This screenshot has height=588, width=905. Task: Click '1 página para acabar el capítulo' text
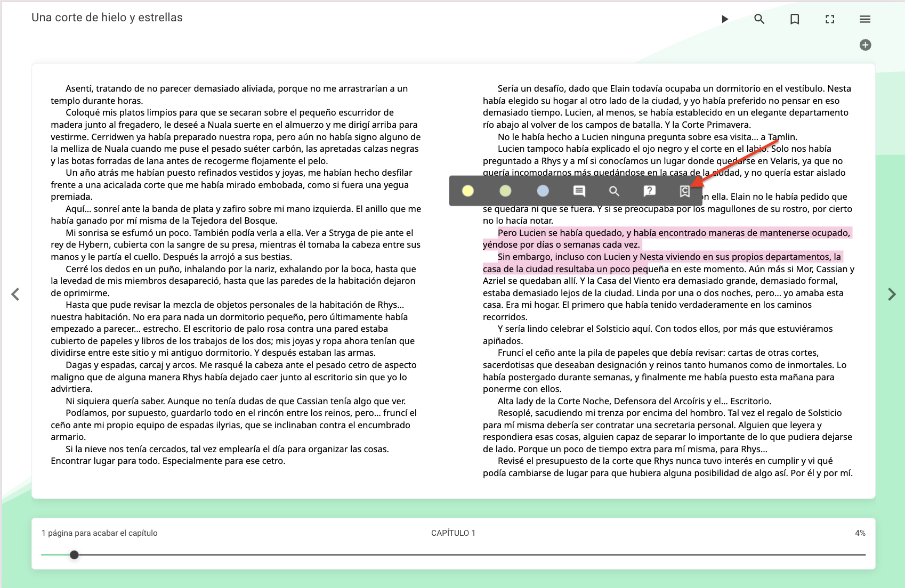pos(100,533)
